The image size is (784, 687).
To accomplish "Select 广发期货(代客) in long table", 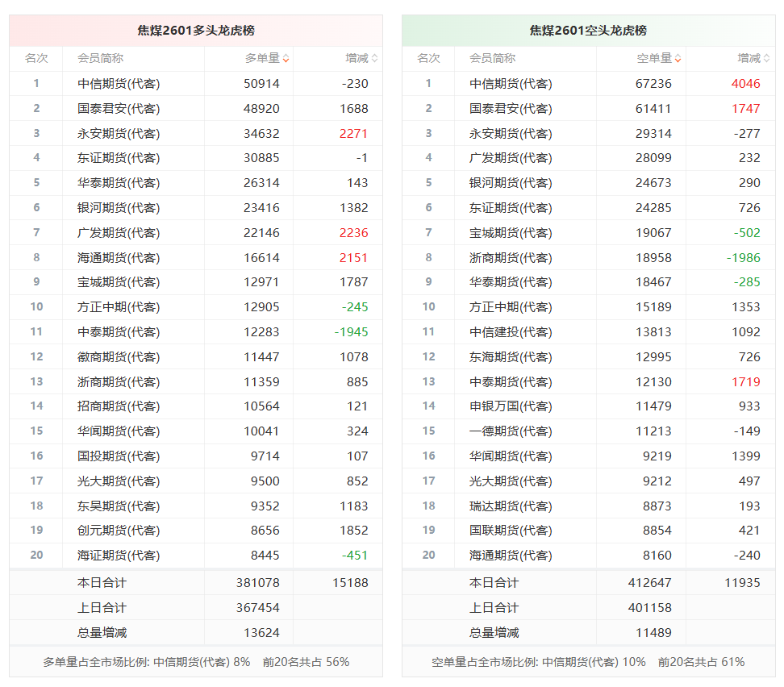I will [119, 233].
